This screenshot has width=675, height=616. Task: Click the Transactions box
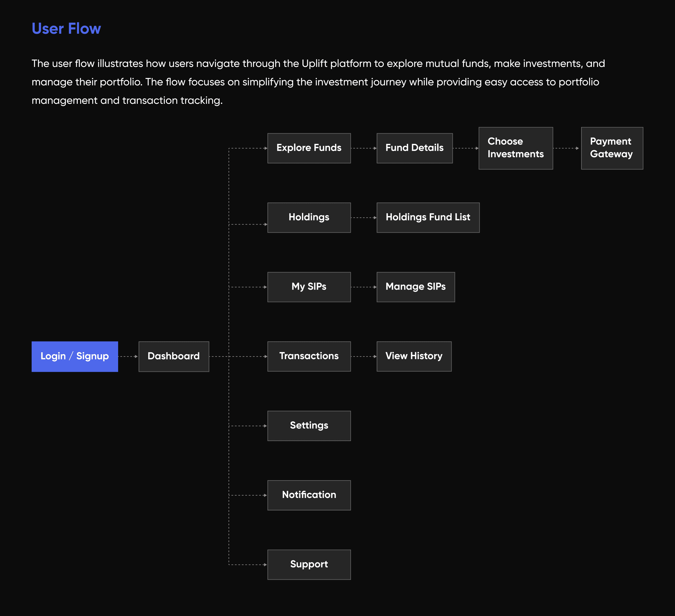click(309, 356)
